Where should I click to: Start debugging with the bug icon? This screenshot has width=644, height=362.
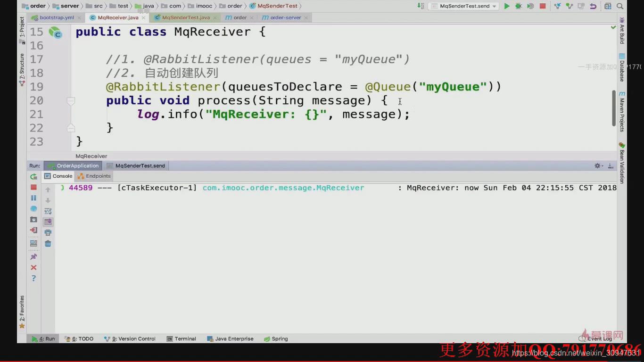[x=519, y=6]
